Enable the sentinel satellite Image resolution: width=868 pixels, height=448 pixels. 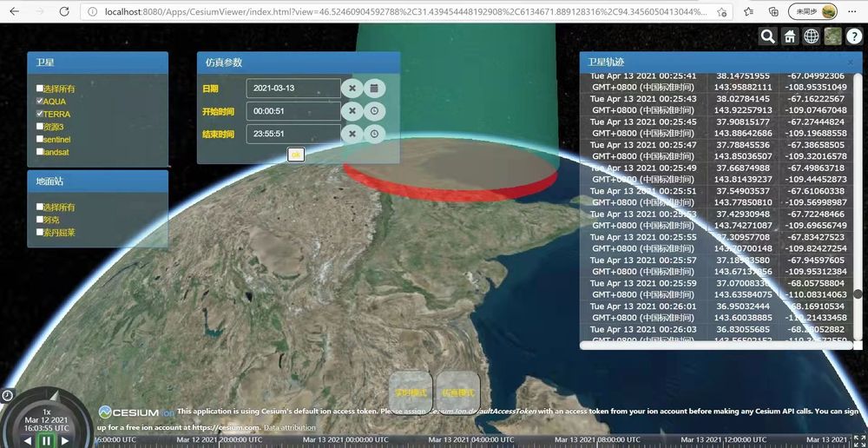(x=40, y=139)
